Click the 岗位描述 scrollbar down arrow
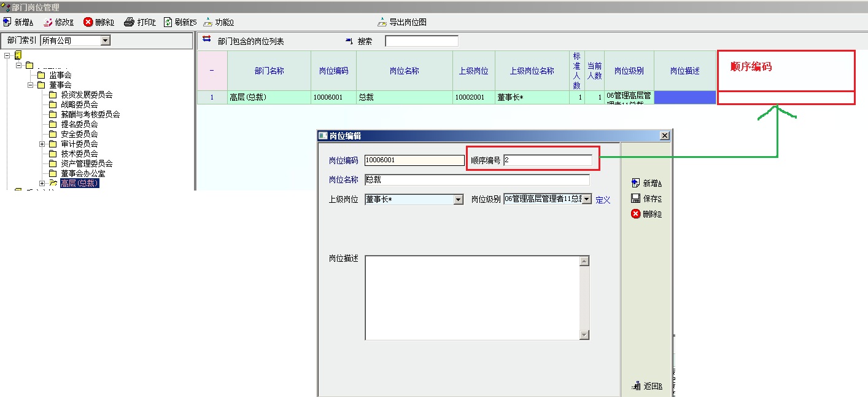The width and height of the screenshot is (868, 397). (584, 335)
